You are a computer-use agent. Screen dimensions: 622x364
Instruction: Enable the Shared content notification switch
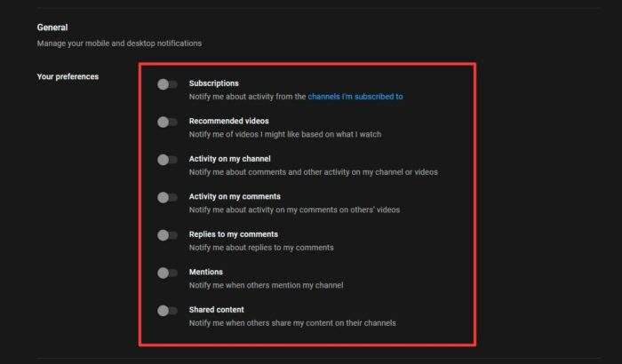pyautogui.click(x=167, y=311)
